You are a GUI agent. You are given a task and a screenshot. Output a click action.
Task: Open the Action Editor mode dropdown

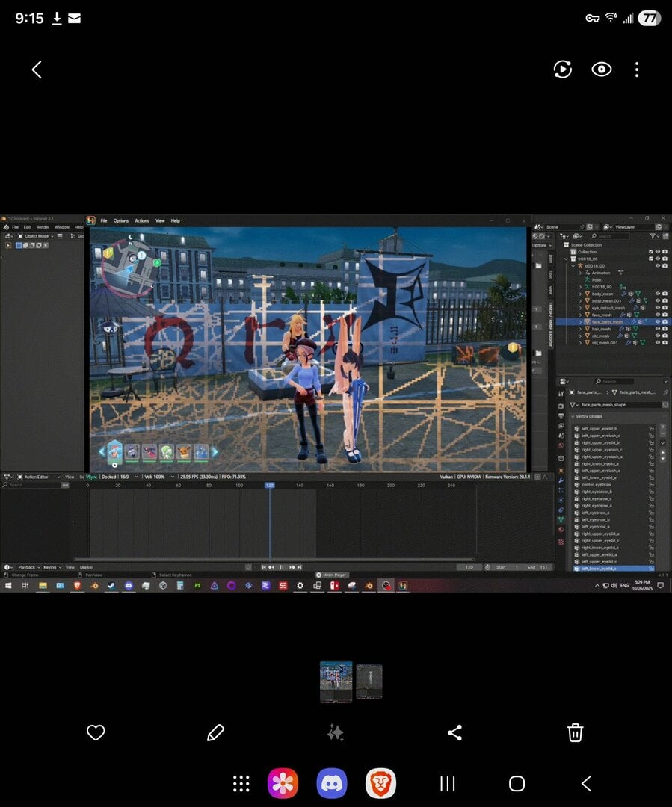[39, 477]
